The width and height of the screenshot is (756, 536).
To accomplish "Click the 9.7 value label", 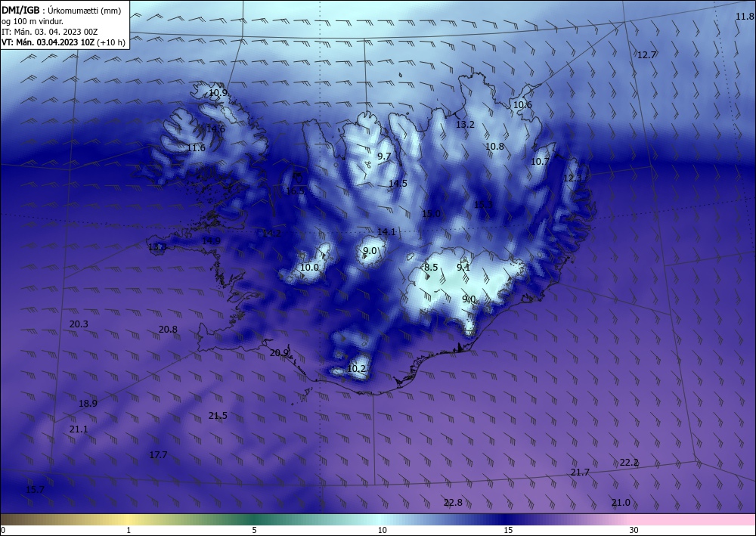I will click(384, 156).
